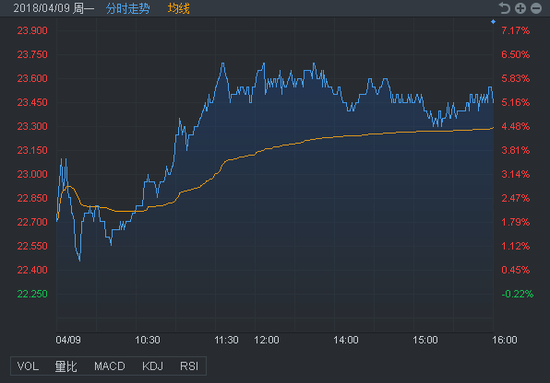
Task: Open the MACD indicator tab
Action: pyautogui.click(x=109, y=366)
